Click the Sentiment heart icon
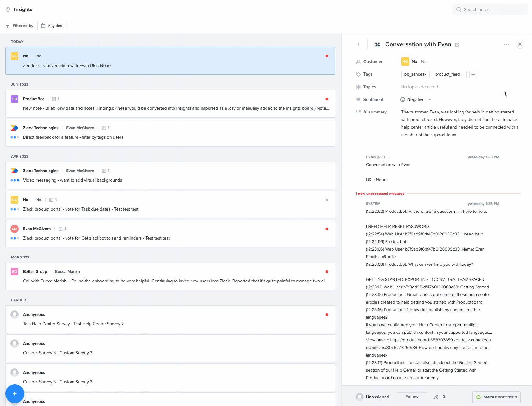 pos(358,100)
